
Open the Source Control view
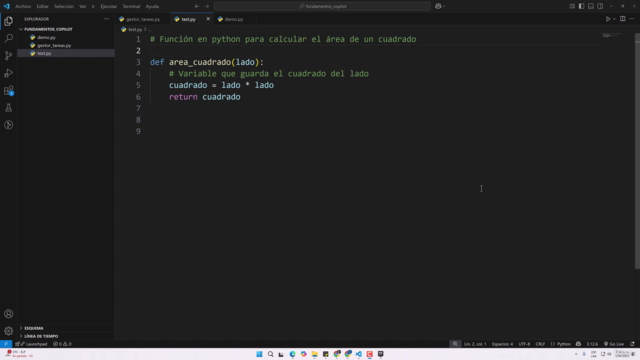[9, 56]
